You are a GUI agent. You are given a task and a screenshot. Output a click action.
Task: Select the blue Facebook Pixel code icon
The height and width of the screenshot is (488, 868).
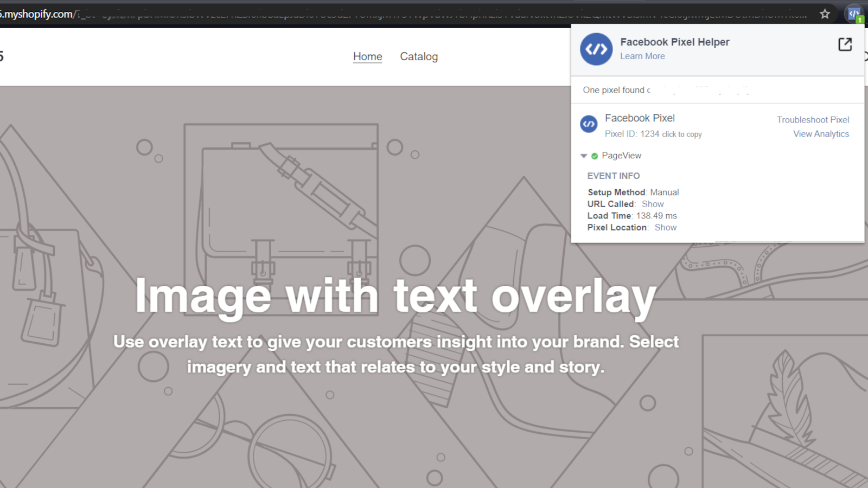click(x=589, y=124)
